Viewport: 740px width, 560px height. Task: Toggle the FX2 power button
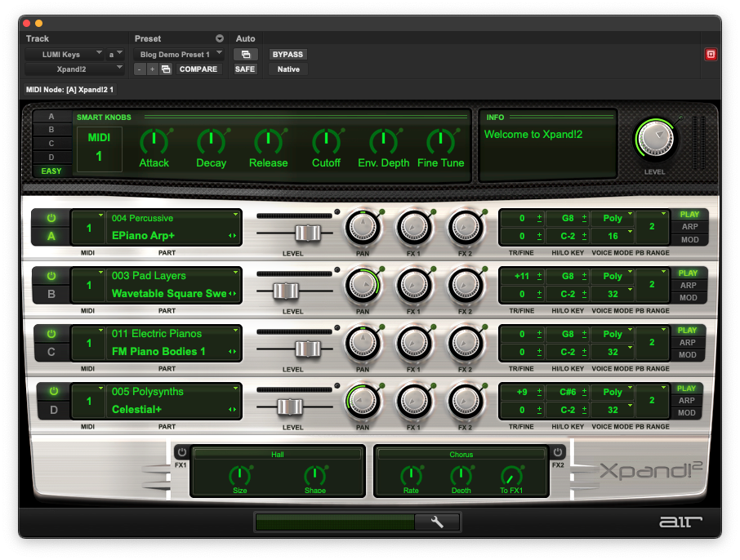(x=558, y=452)
